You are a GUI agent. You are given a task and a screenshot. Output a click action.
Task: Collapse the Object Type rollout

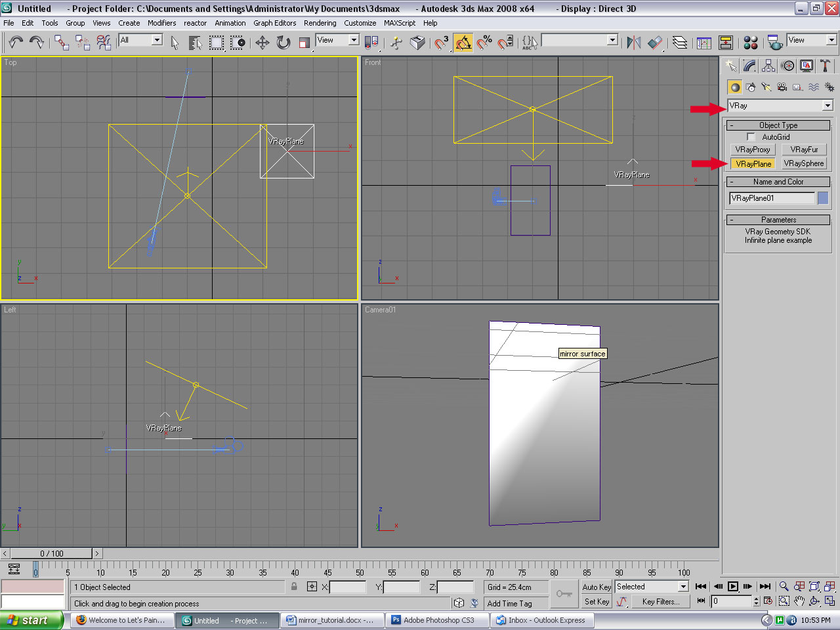coord(778,125)
